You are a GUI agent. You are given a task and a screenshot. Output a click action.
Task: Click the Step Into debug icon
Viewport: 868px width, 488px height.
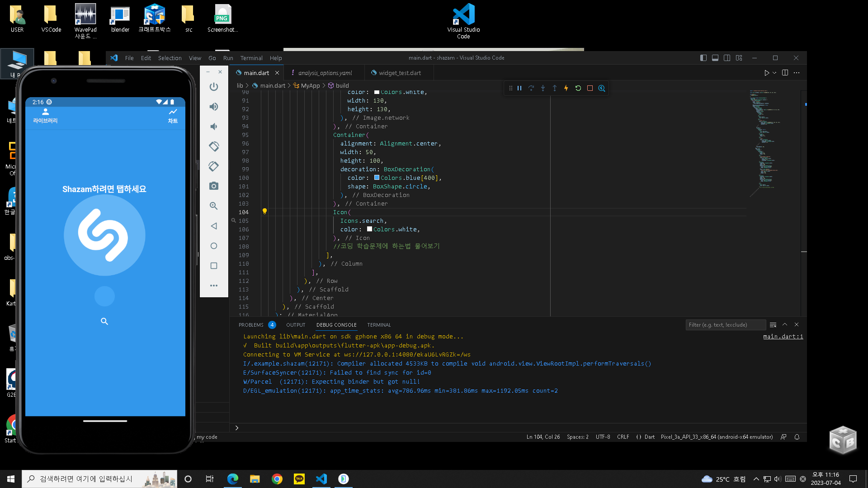pyautogui.click(x=543, y=88)
